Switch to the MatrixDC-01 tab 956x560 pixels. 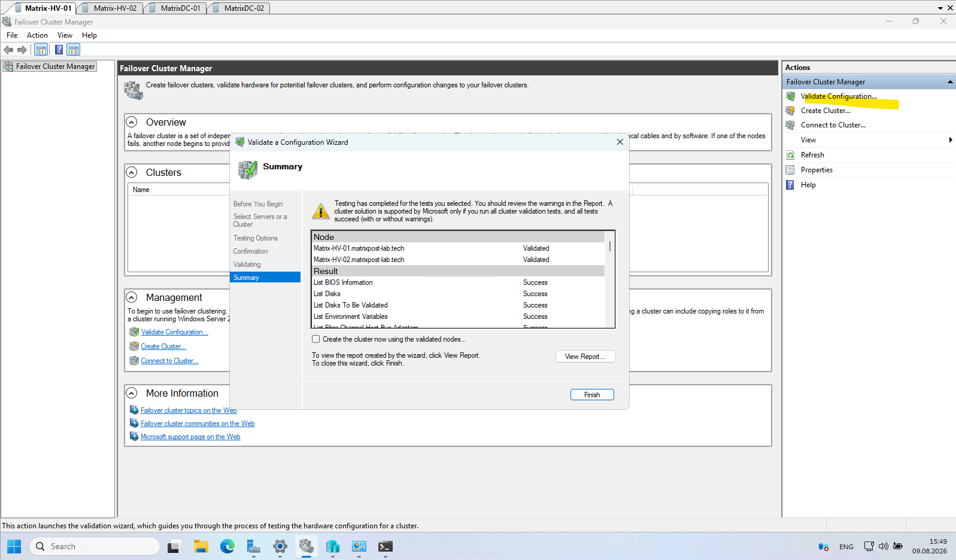click(x=176, y=8)
